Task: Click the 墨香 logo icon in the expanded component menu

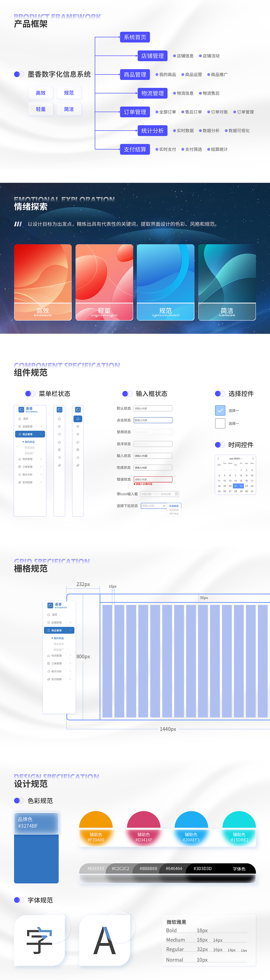Action: coord(21,409)
